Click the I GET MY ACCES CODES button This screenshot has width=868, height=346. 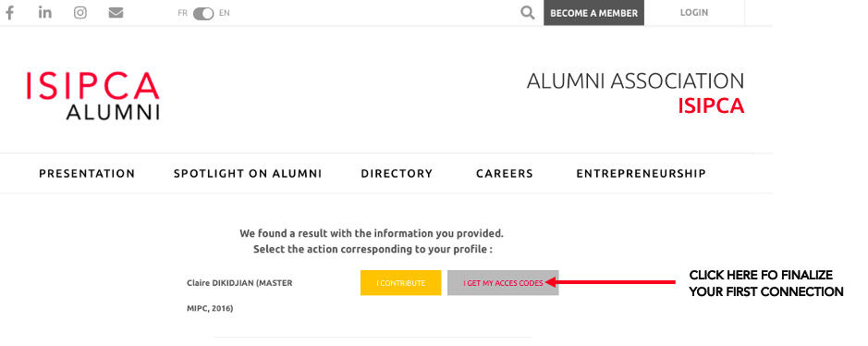coord(503,283)
